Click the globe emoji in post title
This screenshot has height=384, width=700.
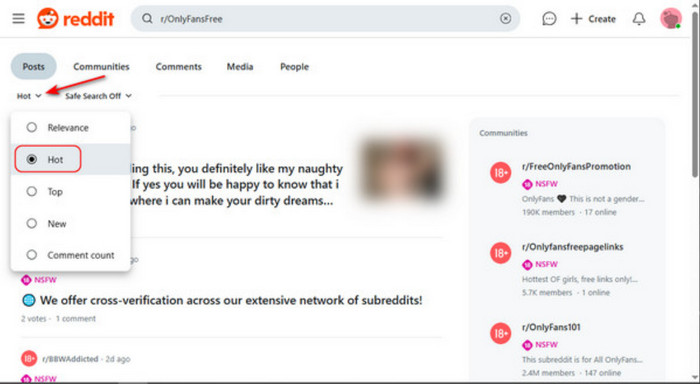click(29, 301)
